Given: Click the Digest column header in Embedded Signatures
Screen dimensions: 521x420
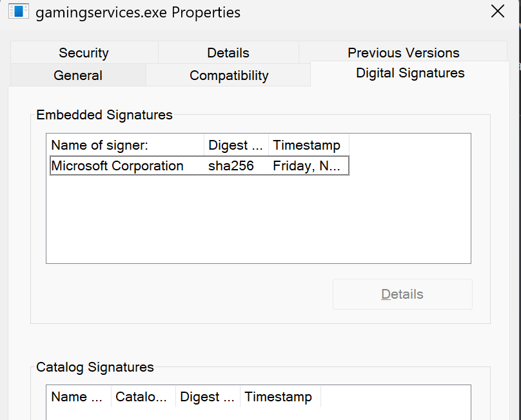Looking at the screenshot, I should click(x=236, y=145).
